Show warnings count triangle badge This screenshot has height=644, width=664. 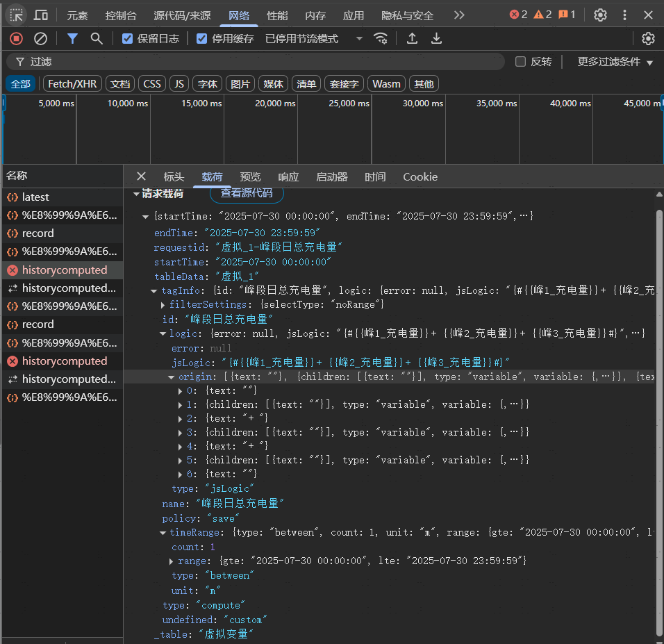tap(542, 15)
